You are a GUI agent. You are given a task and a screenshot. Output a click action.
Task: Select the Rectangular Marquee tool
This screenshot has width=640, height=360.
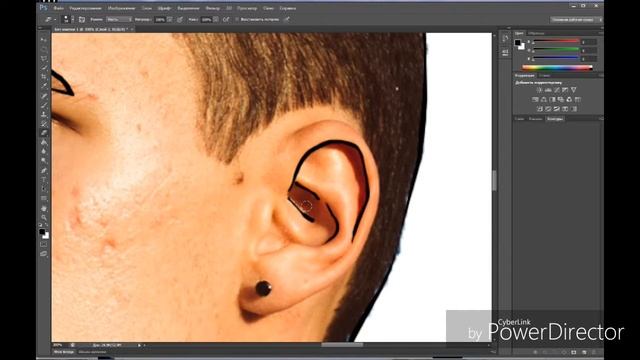[x=44, y=49]
